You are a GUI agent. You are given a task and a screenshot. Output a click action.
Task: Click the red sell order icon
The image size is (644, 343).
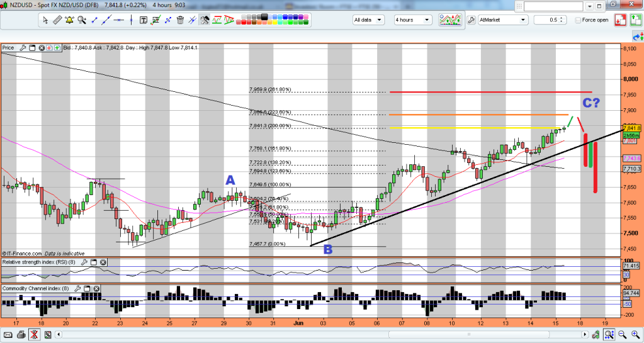[x=620, y=20]
